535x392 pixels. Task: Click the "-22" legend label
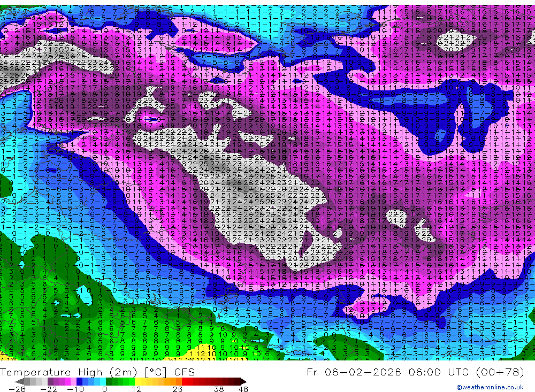49,389
